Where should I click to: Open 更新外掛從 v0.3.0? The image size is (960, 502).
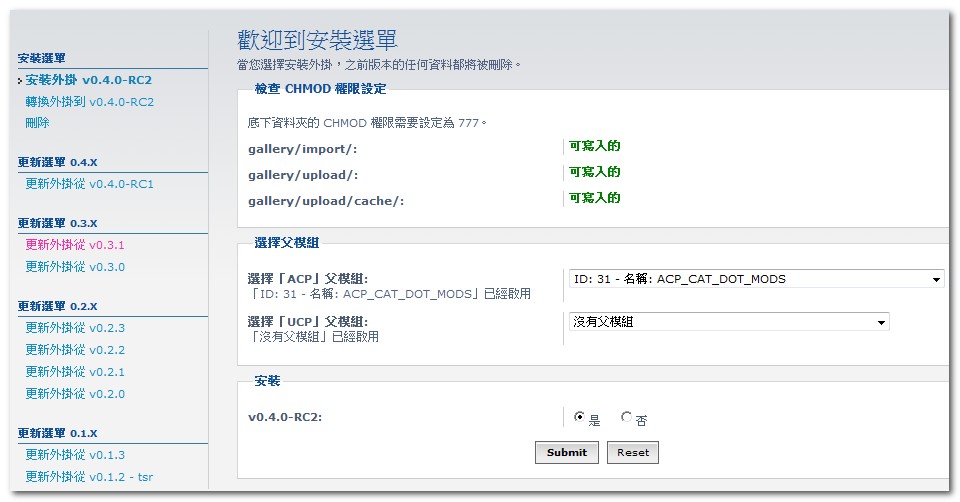(75, 267)
